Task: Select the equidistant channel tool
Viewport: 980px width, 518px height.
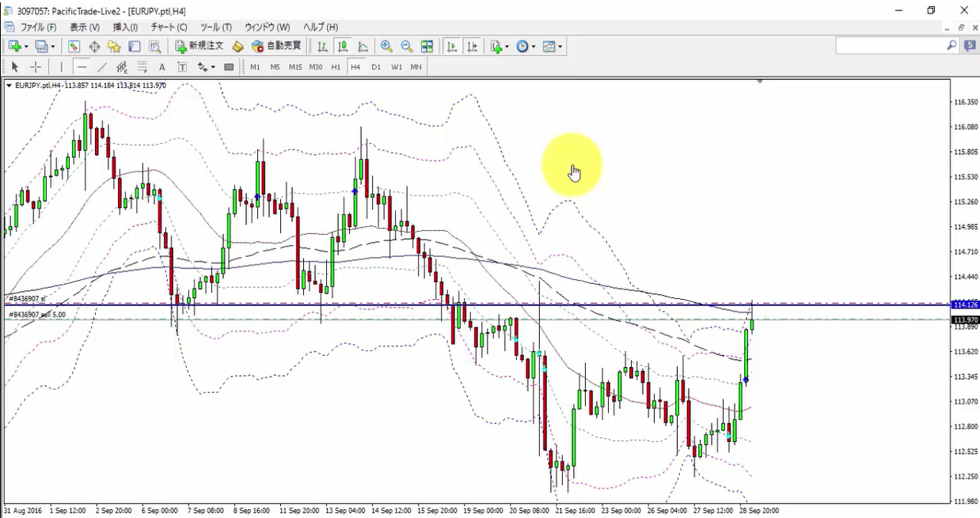Action: point(122,67)
